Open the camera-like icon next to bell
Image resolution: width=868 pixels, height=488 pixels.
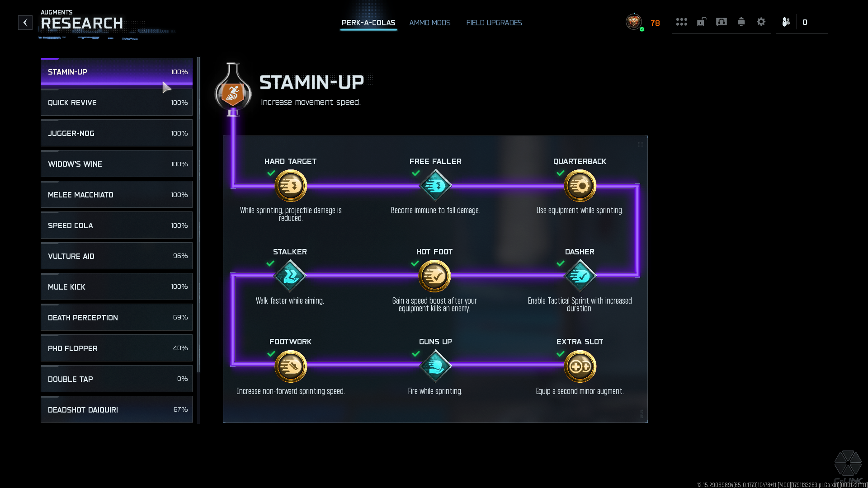(722, 22)
